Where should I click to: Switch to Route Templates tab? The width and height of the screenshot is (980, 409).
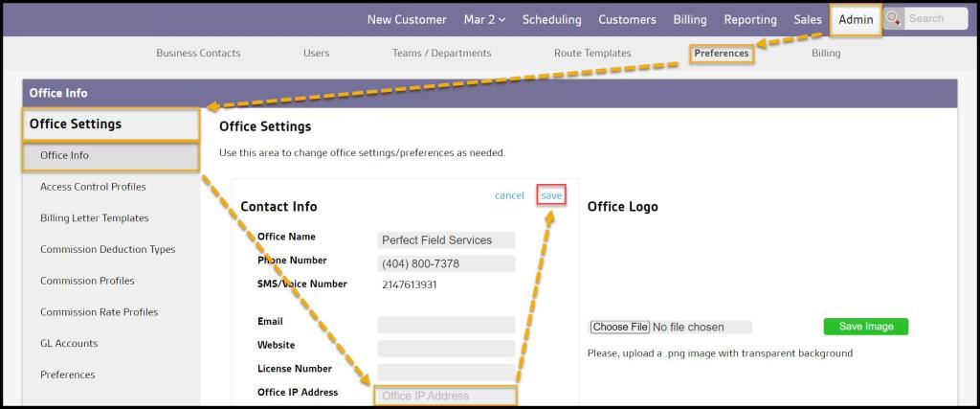pos(592,54)
